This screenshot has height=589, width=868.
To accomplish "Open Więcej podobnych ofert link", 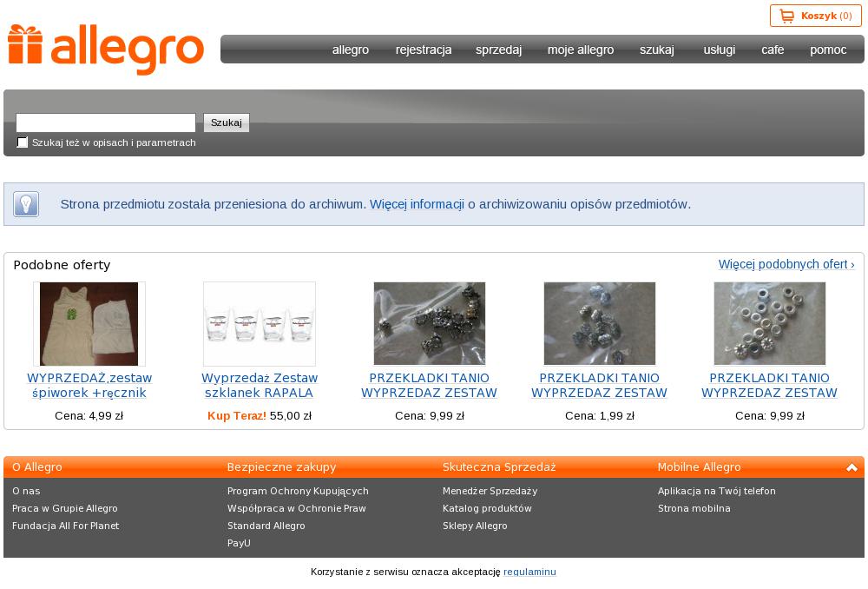I will click(786, 264).
